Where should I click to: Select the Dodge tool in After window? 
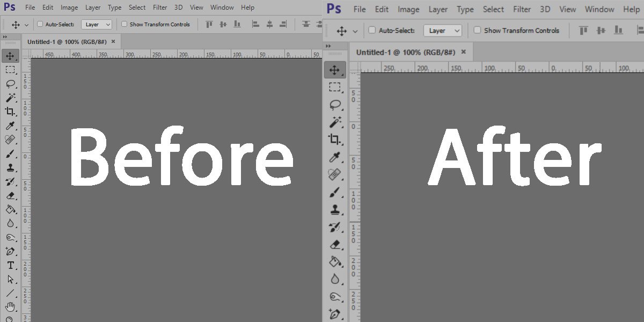335,296
